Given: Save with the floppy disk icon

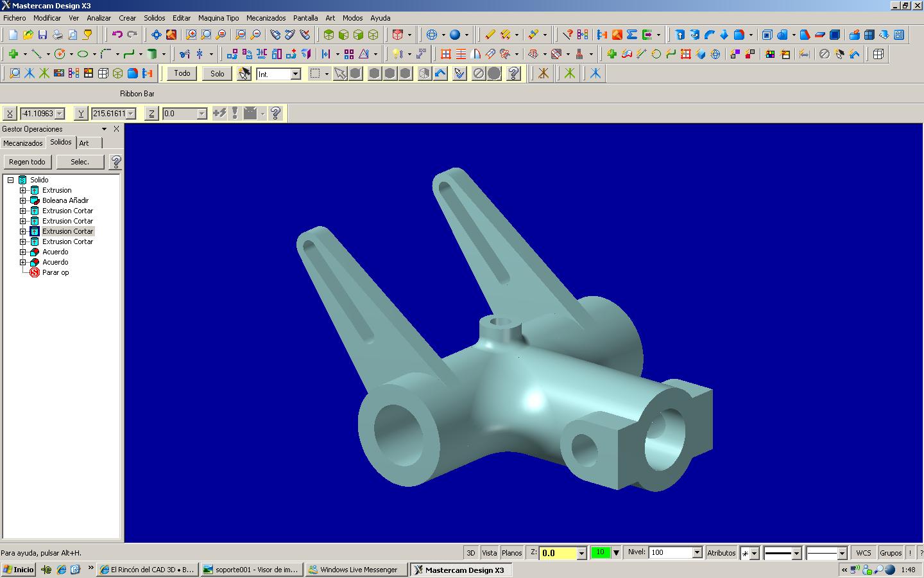Looking at the screenshot, I should pyautogui.click(x=42, y=35).
